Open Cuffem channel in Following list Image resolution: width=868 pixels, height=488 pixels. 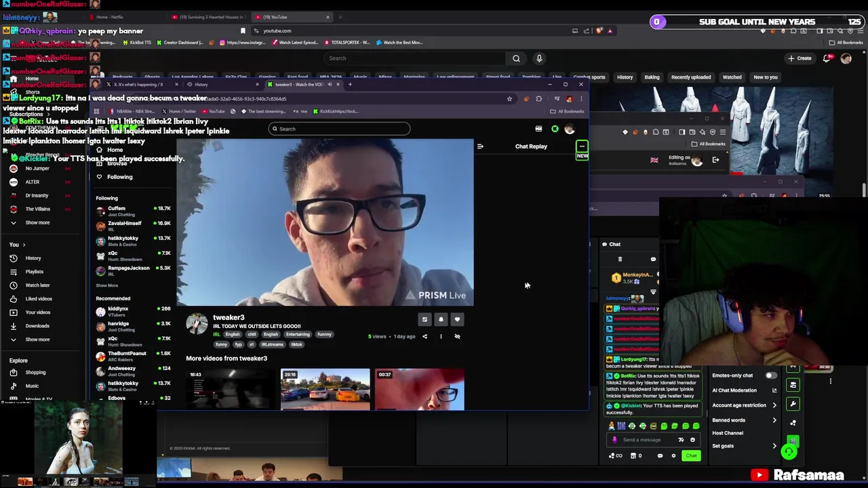[x=133, y=210]
